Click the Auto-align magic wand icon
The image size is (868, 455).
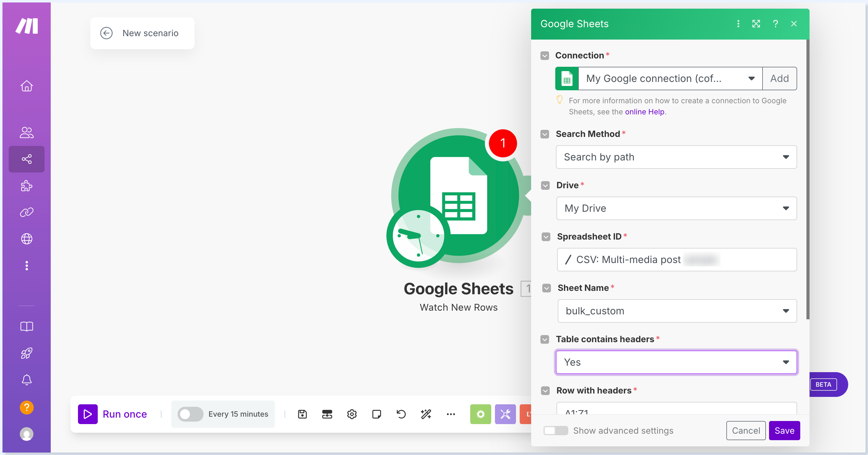(426, 414)
